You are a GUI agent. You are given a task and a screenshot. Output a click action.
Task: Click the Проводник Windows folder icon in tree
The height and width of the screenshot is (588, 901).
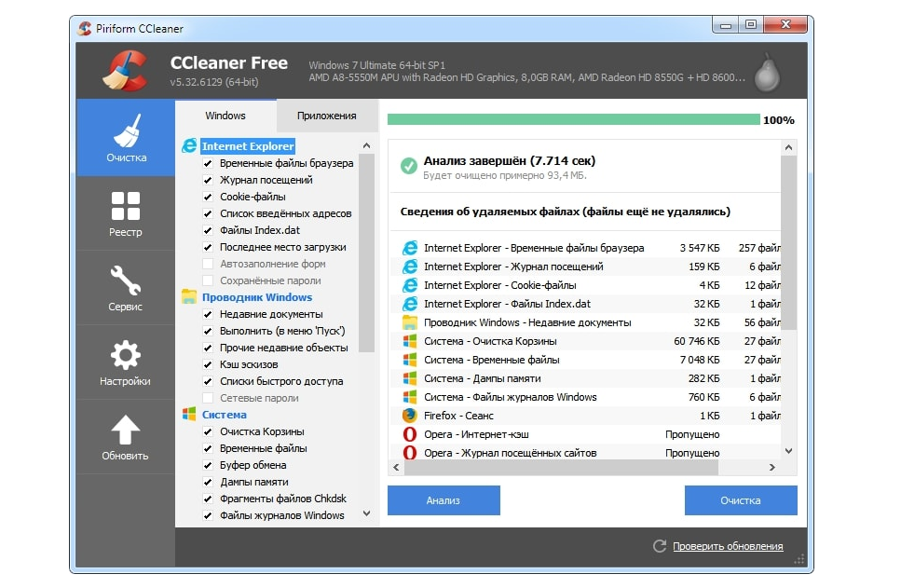coord(189,297)
